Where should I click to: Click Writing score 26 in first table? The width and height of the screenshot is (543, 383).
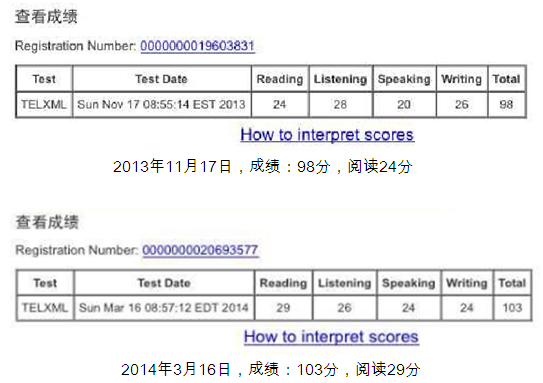tap(462, 105)
